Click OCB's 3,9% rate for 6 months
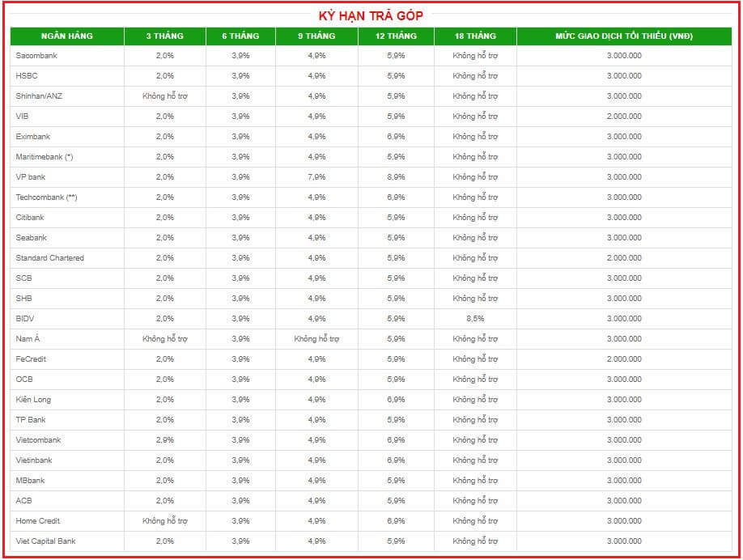 pos(240,379)
